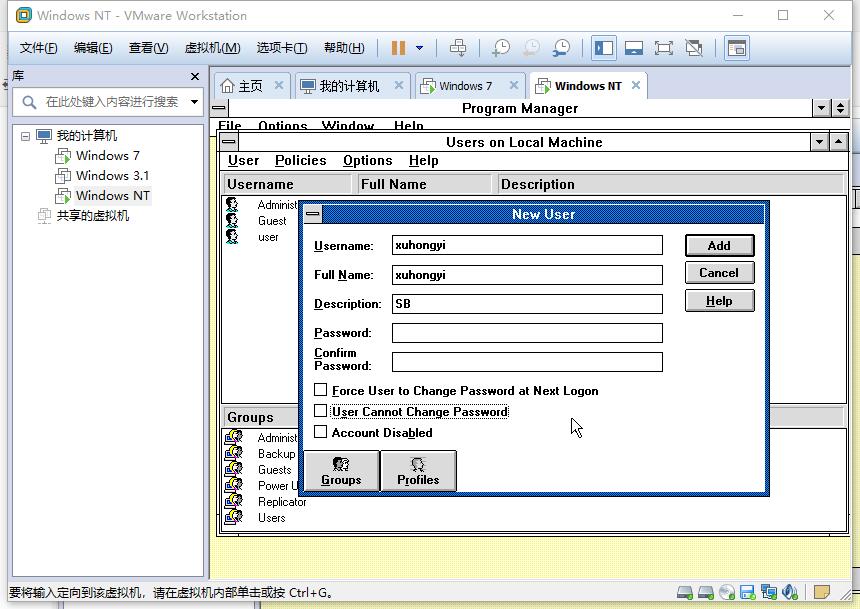This screenshot has width=860, height=609.
Task: Open the 文件(F) menu
Action: pos(38,48)
